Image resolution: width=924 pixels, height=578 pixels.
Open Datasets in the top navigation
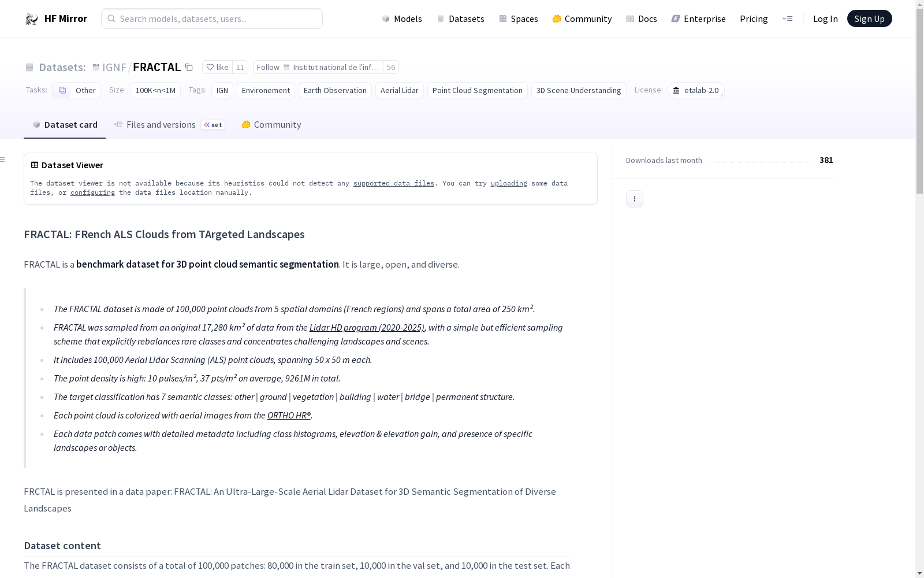click(460, 18)
